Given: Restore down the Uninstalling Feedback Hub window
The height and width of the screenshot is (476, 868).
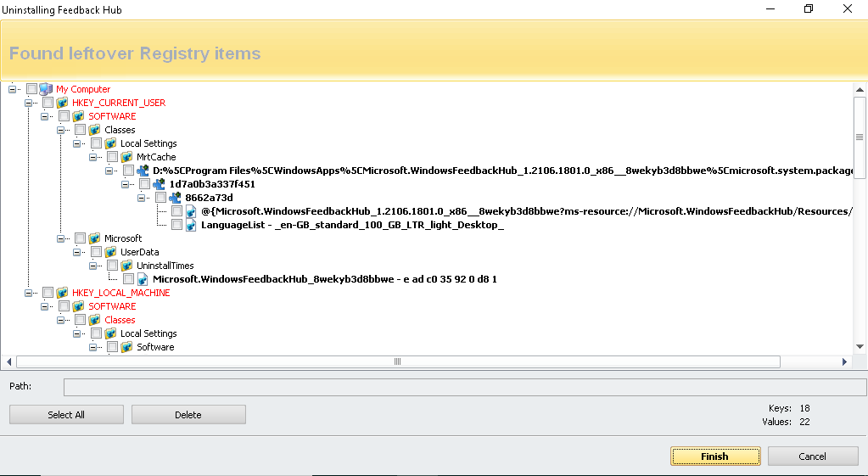Looking at the screenshot, I should point(809,8).
